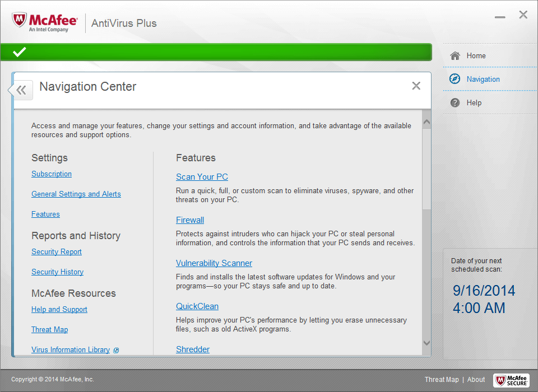Open the Firewall feature
This screenshot has width=538, height=392.
click(x=190, y=220)
